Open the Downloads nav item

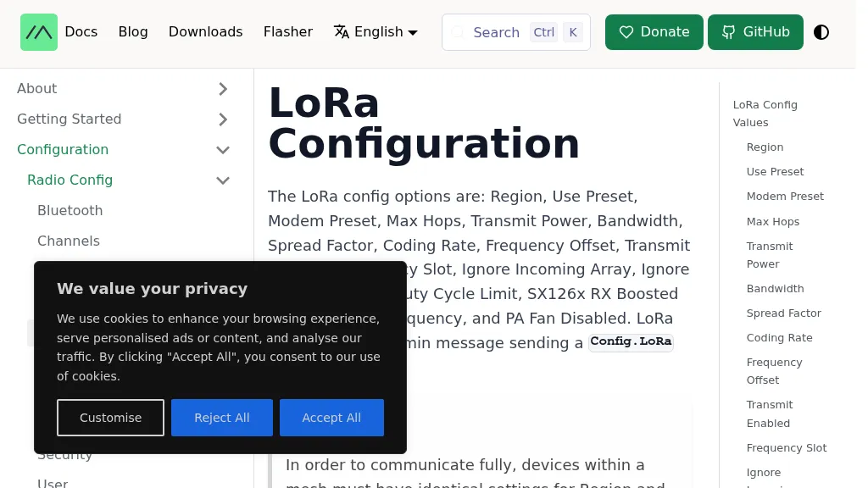(205, 32)
